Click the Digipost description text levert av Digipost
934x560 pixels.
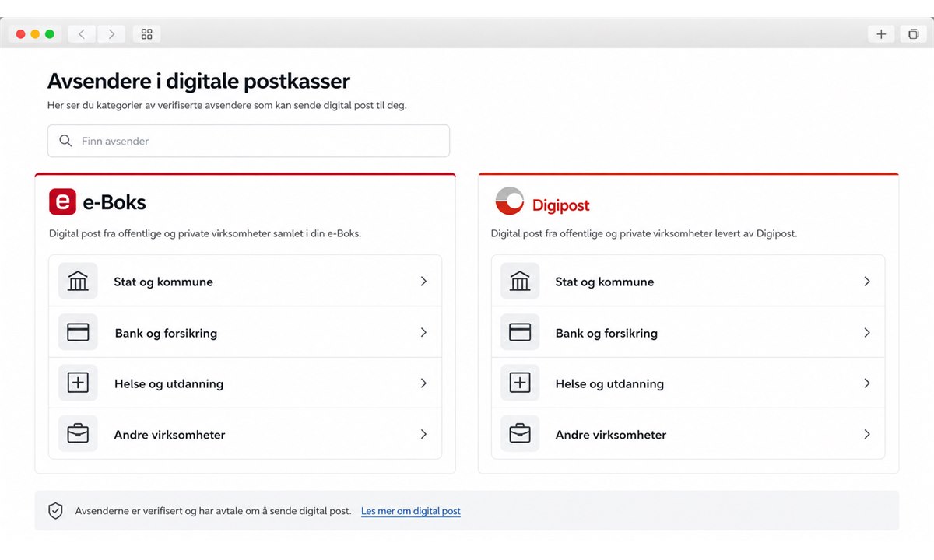644,233
